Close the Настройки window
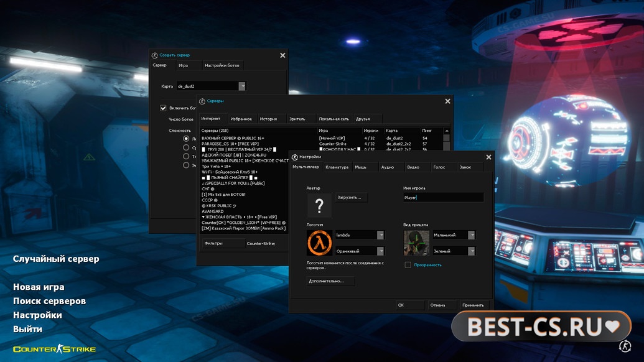 [488, 157]
